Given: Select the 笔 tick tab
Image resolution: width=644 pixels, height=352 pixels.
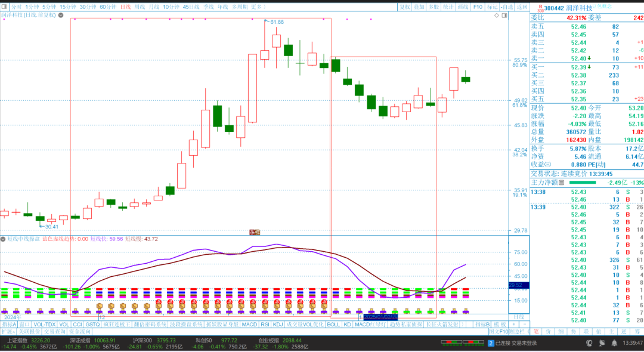Looking at the screenshot, I should click(536, 332).
